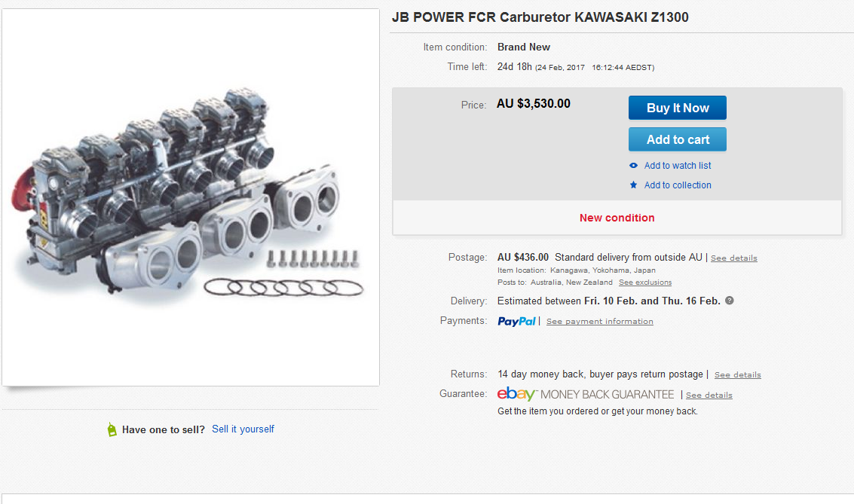View returns policy See details link
Screen dimensions: 854x504
coord(737,375)
